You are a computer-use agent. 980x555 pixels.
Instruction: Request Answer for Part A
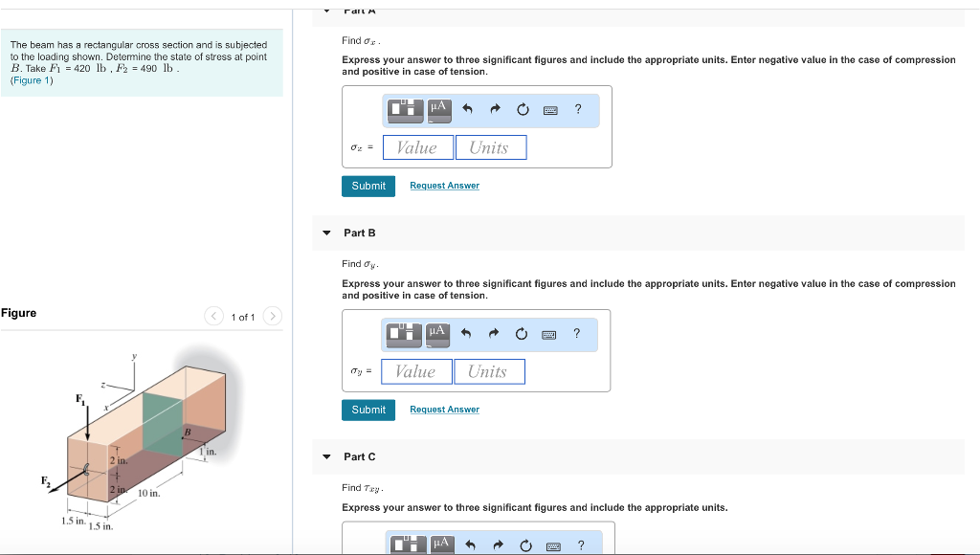444,186
